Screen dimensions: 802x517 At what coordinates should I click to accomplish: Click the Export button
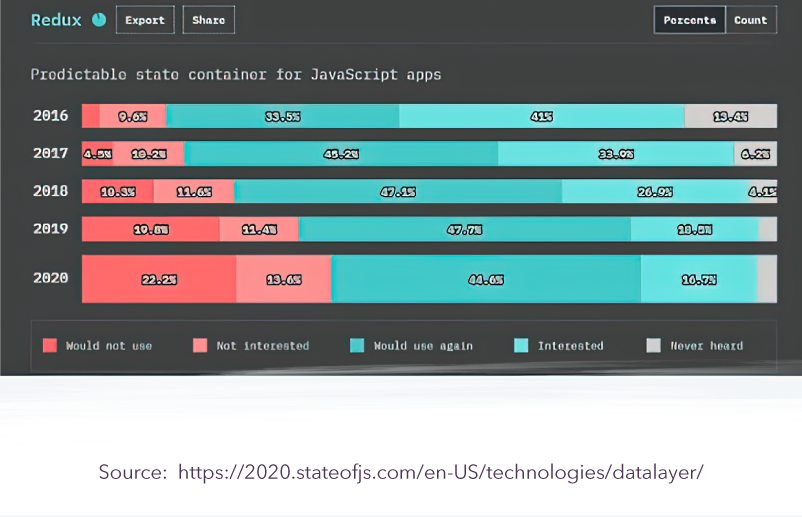click(x=145, y=20)
